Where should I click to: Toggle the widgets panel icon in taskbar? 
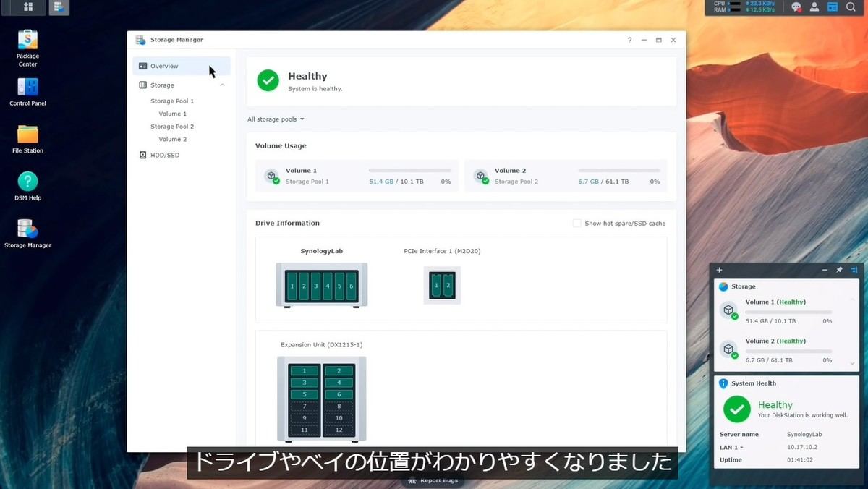click(833, 7)
